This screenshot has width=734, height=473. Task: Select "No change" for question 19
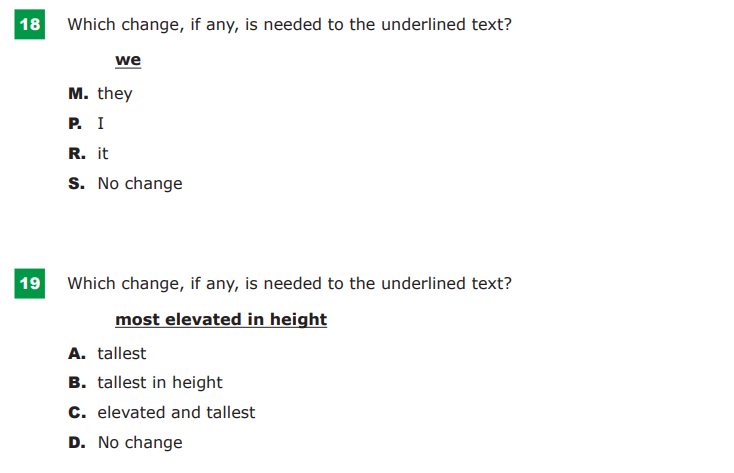click(x=140, y=443)
